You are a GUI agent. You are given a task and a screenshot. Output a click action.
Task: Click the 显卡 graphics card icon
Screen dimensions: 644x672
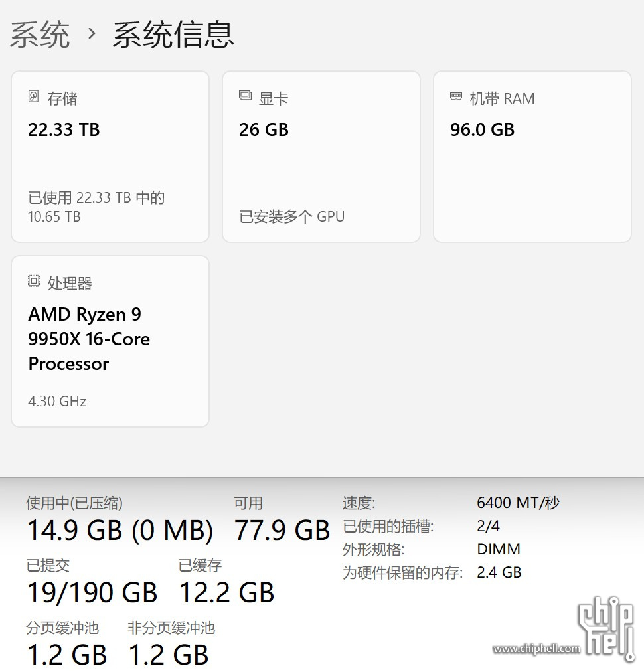245,96
